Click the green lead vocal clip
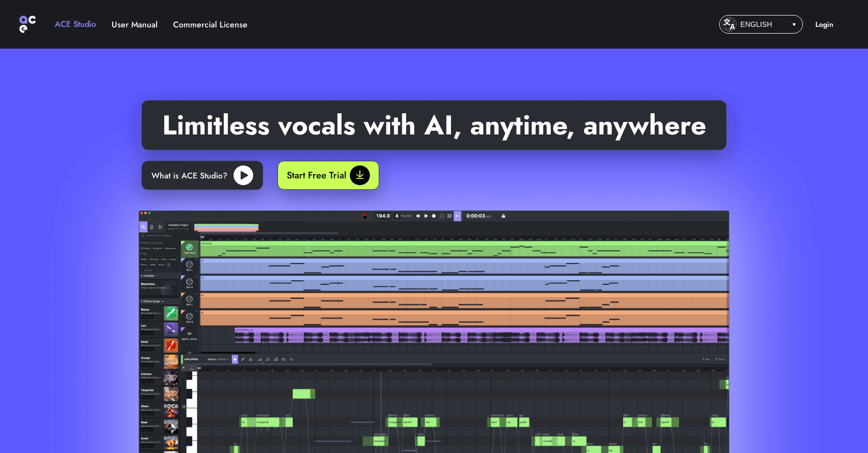868x453 pixels. tap(464, 249)
